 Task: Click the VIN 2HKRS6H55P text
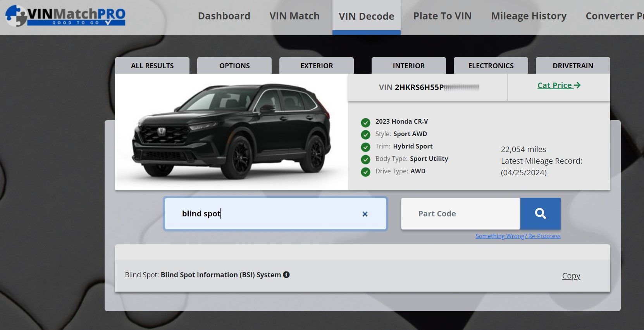point(411,87)
